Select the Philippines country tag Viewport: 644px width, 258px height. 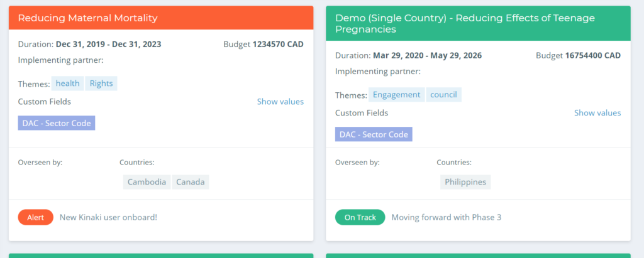tap(465, 182)
